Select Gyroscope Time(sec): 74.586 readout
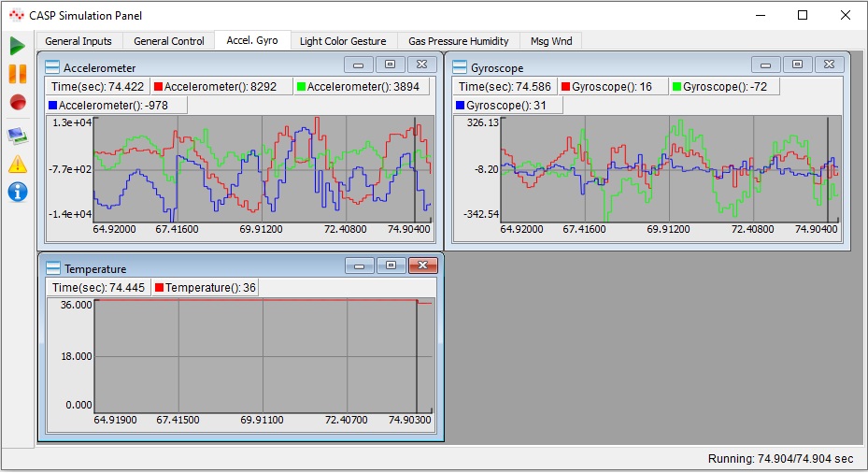868x473 pixels. point(505,86)
